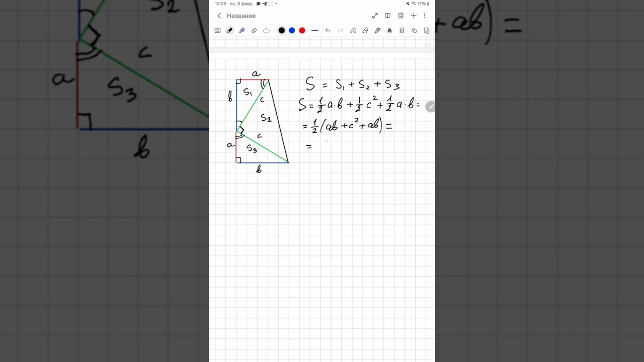644x362 pixels.
Task: Select the Lasso selection tool
Action: [266, 31]
